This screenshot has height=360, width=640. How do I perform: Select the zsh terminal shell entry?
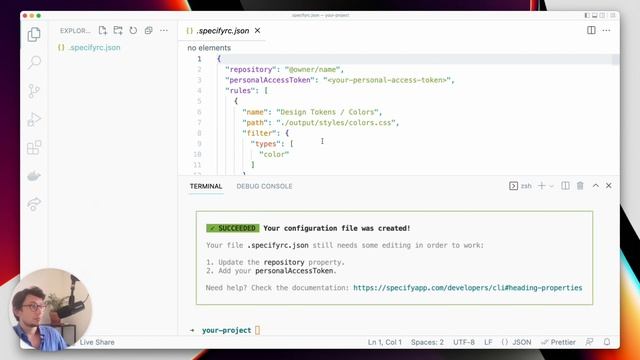pos(520,186)
